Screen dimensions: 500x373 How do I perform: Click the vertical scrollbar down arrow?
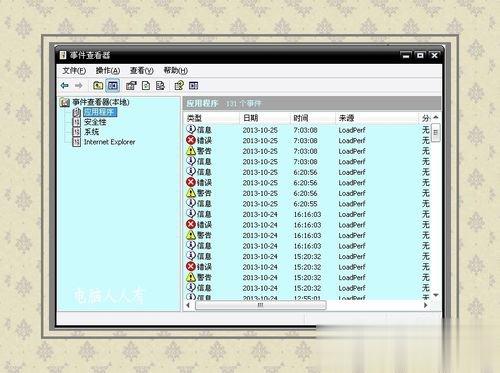pos(436,295)
